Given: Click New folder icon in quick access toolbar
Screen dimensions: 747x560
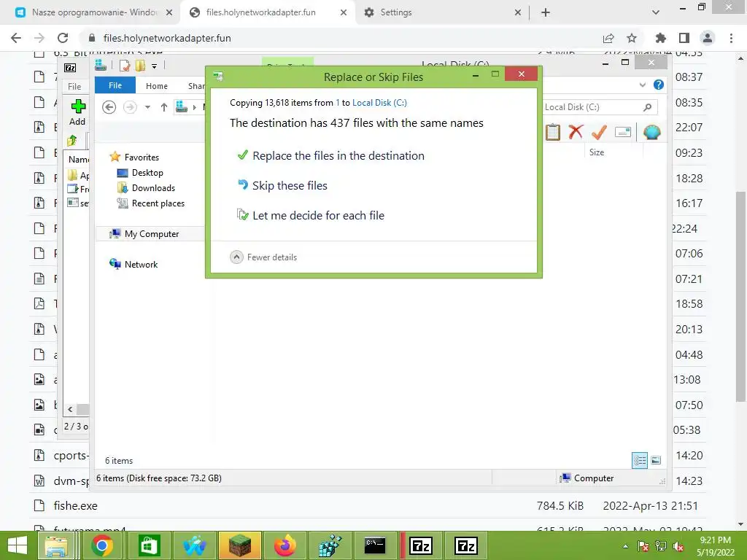Looking at the screenshot, I should point(140,66).
